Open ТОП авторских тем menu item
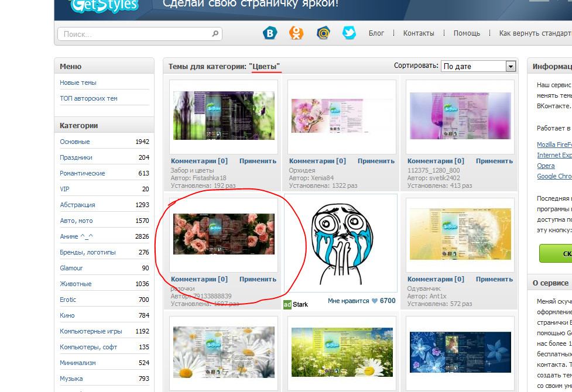The image size is (572, 392). [x=88, y=98]
